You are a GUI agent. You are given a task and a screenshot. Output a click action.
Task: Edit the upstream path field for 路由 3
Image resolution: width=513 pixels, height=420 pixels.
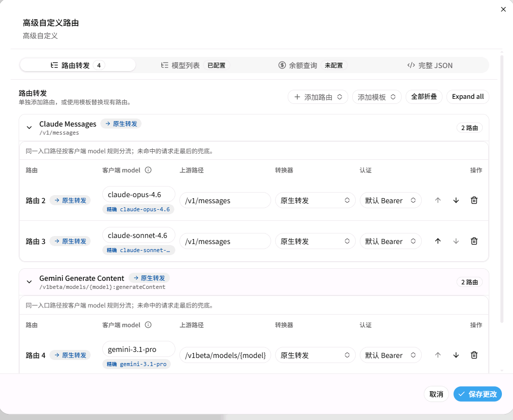(225, 242)
